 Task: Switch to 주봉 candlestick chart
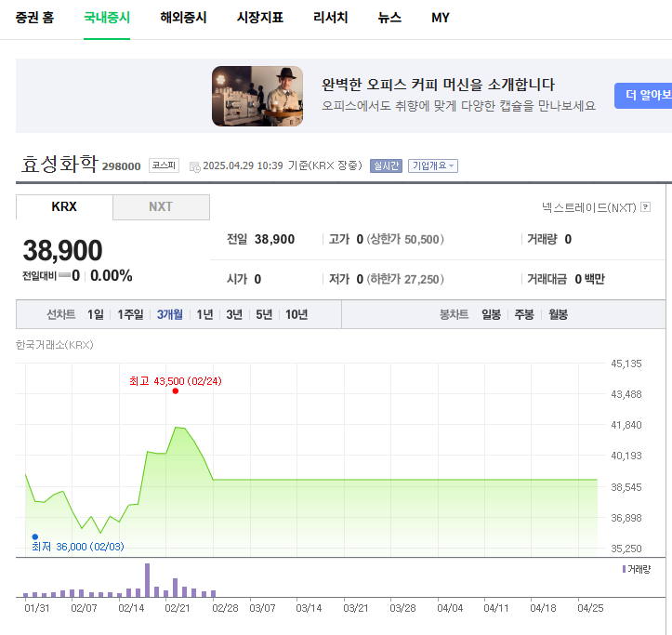[524, 315]
